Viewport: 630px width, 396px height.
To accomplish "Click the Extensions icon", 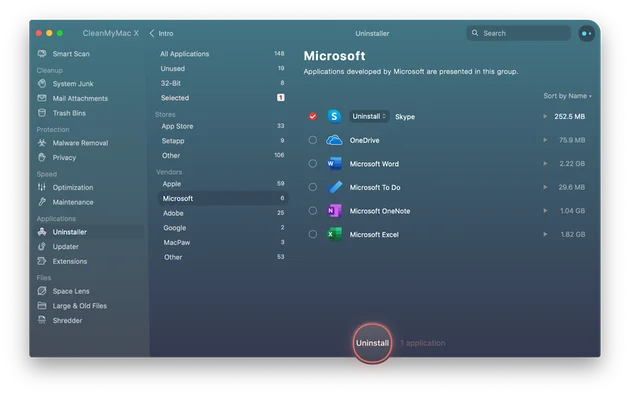I will (x=42, y=261).
